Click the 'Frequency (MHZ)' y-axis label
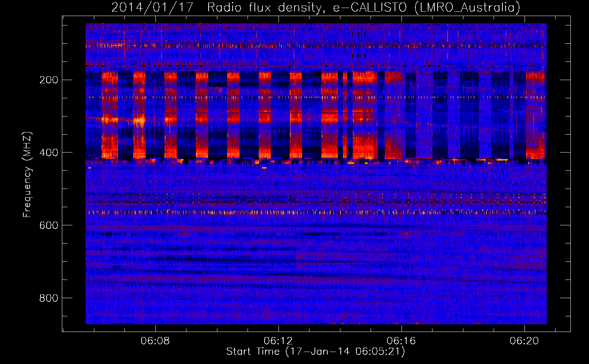Viewport: 589px width, 364px height. click(27, 175)
